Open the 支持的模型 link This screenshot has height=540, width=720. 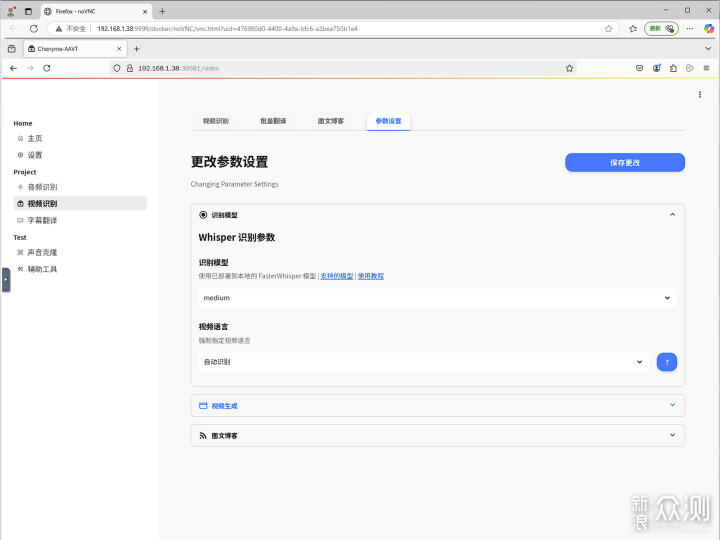[337, 276]
